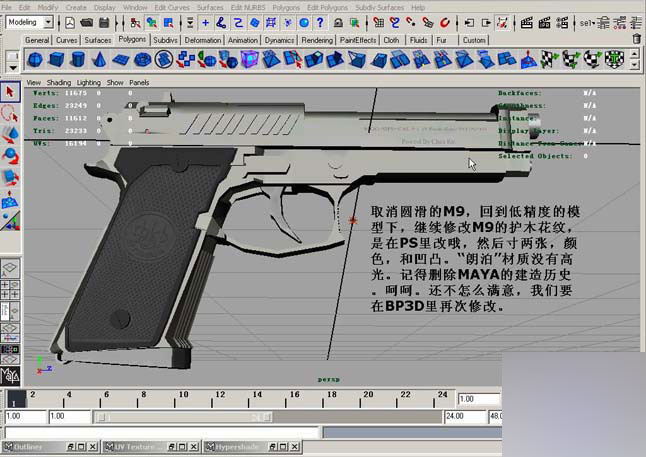
Task: Create a polygon plane from the shelf
Action: coord(121,60)
